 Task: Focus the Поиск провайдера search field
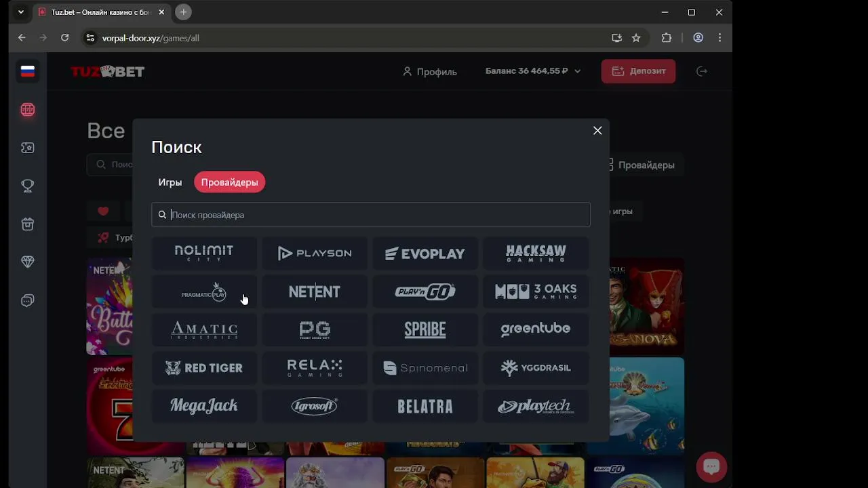(x=371, y=215)
